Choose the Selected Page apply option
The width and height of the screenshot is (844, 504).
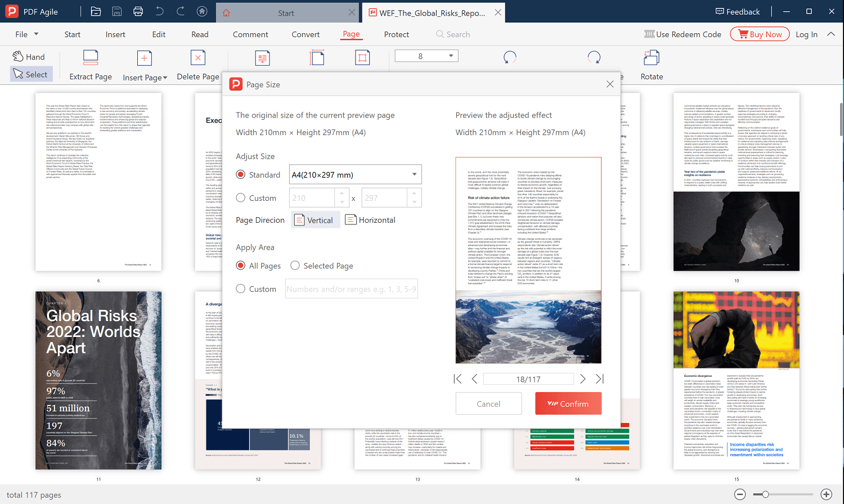click(295, 265)
